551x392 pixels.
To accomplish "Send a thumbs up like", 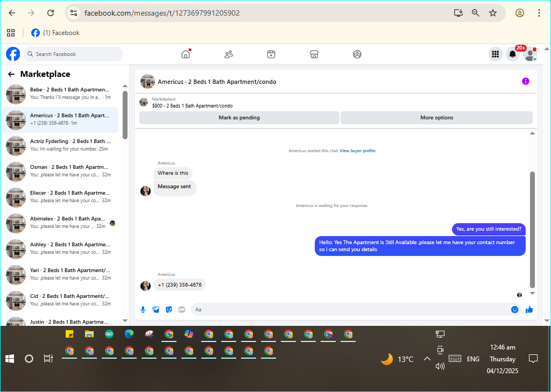I will pos(529,309).
